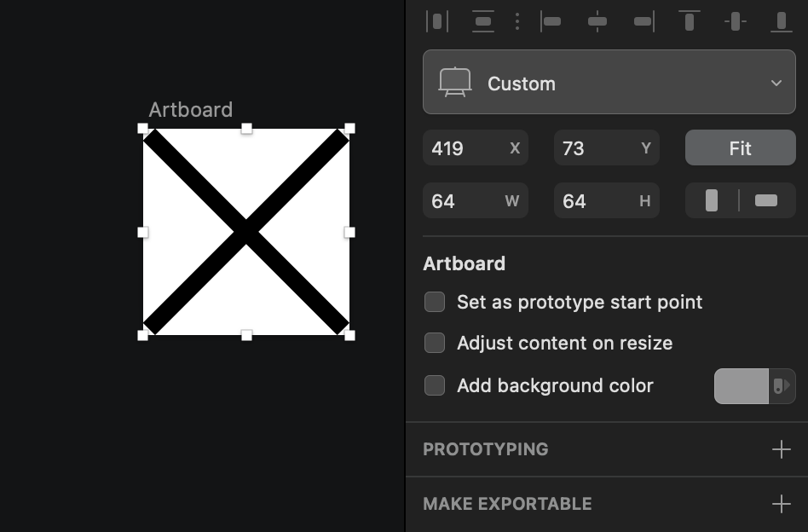The width and height of the screenshot is (808, 532).
Task: Align the artboard to the left
Action: [x=551, y=21]
